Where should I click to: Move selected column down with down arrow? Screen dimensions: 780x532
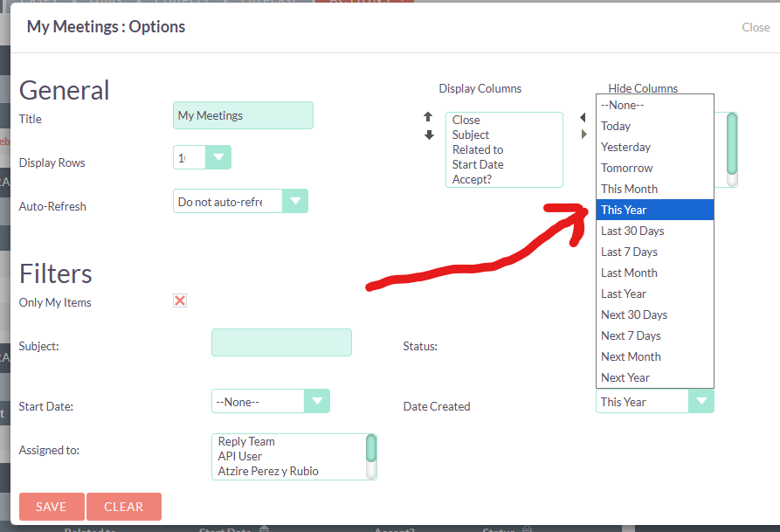point(429,135)
